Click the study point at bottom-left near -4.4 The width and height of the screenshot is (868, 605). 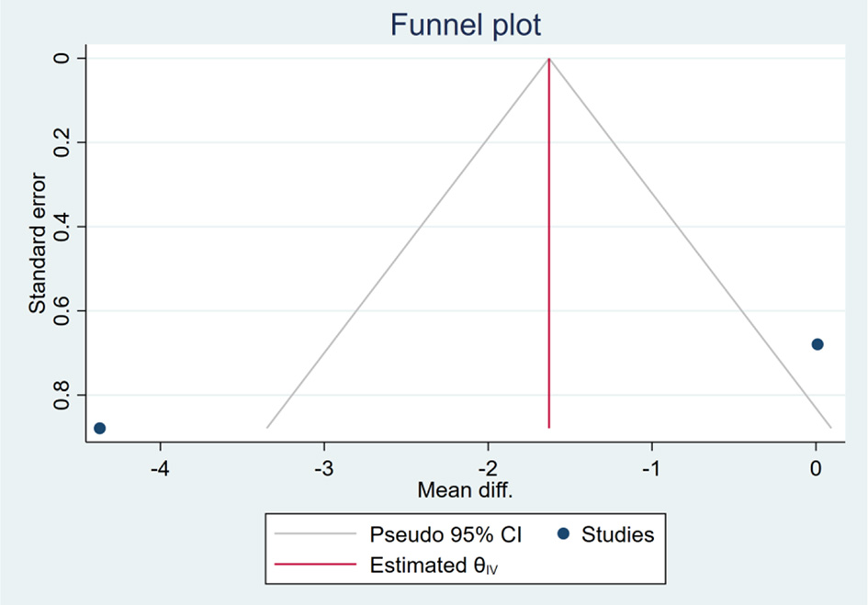pos(100,428)
